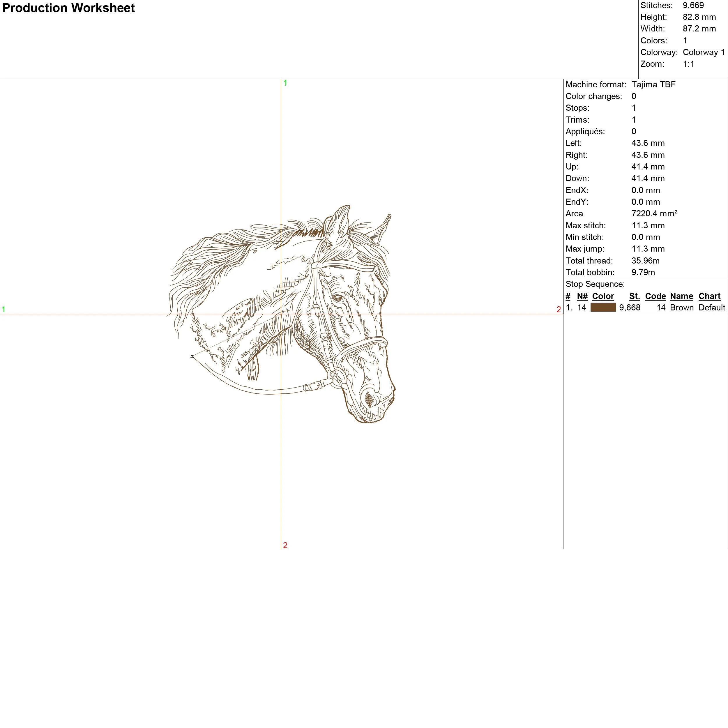Click the 9,669 stitches count value

point(693,5)
